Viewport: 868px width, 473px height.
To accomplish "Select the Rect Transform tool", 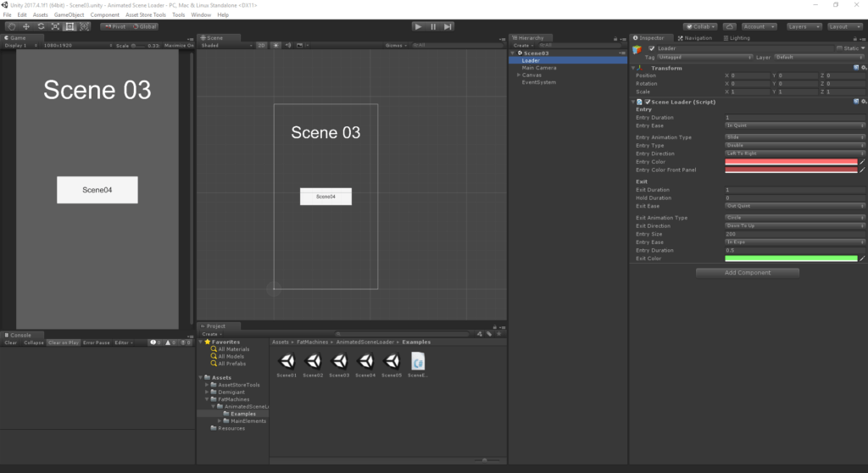I will coord(70,26).
